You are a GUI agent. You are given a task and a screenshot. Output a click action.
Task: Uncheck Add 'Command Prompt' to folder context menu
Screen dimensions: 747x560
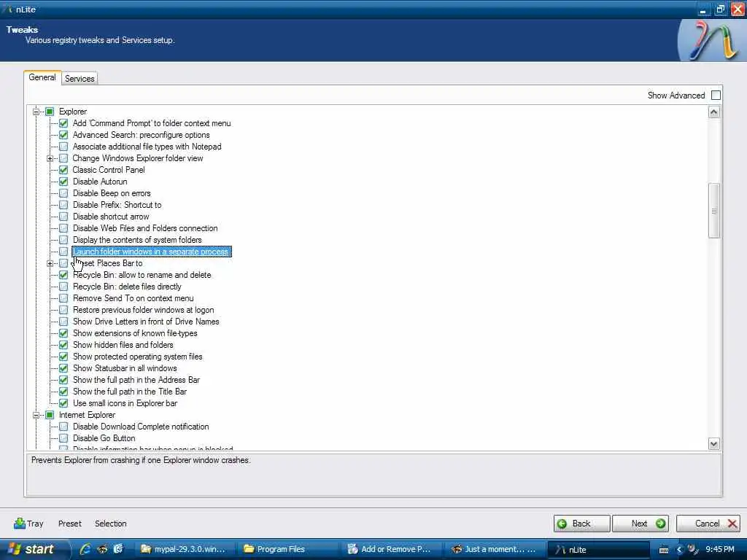(x=63, y=123)
